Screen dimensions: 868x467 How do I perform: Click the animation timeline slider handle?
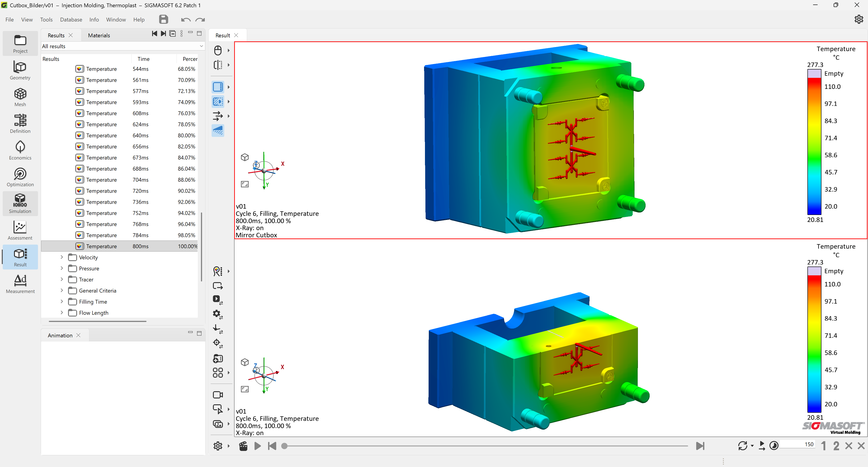[x=284, y=446]
